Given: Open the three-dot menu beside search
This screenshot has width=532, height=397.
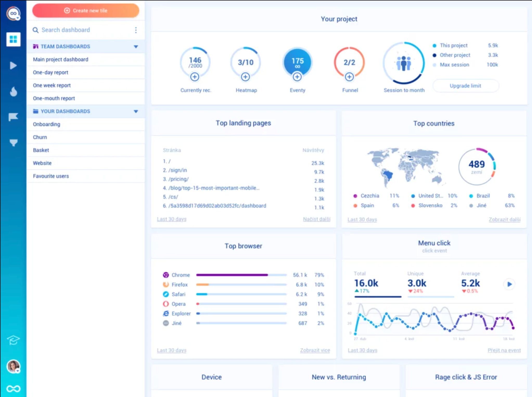Looking at the screenshot, I should [x=136, y=30].
